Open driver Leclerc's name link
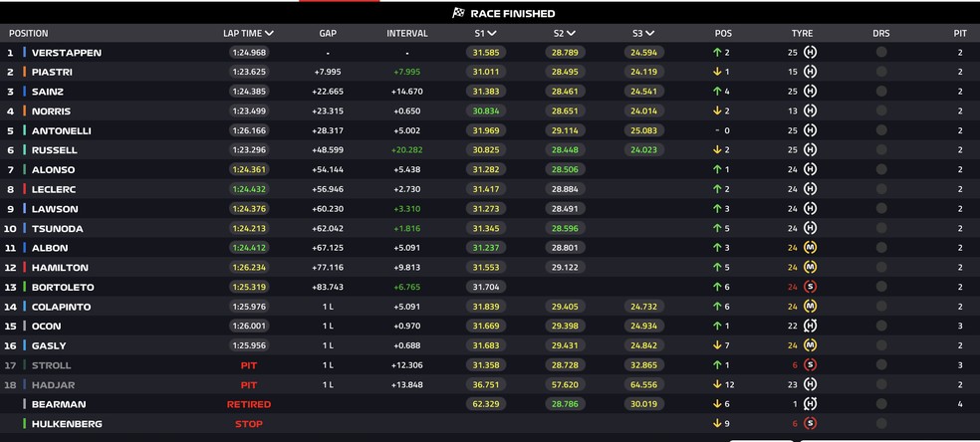The image size is (980, 442). click(x=56, y=189)
